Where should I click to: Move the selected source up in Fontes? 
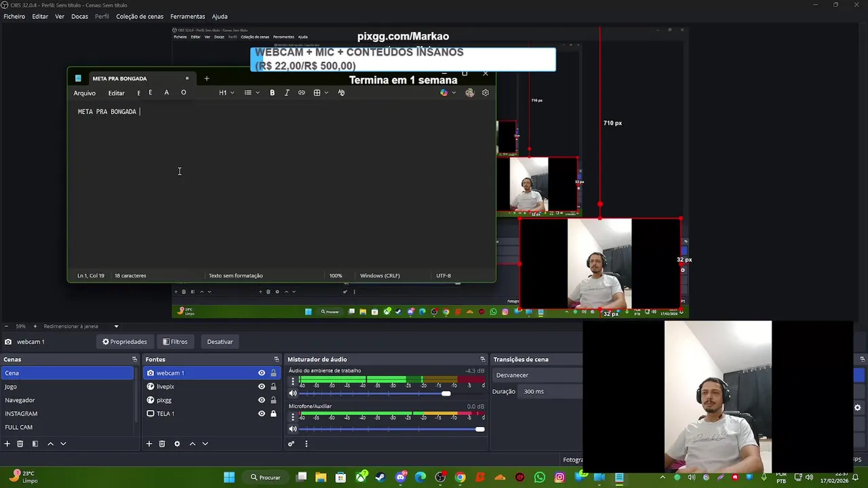192,444
